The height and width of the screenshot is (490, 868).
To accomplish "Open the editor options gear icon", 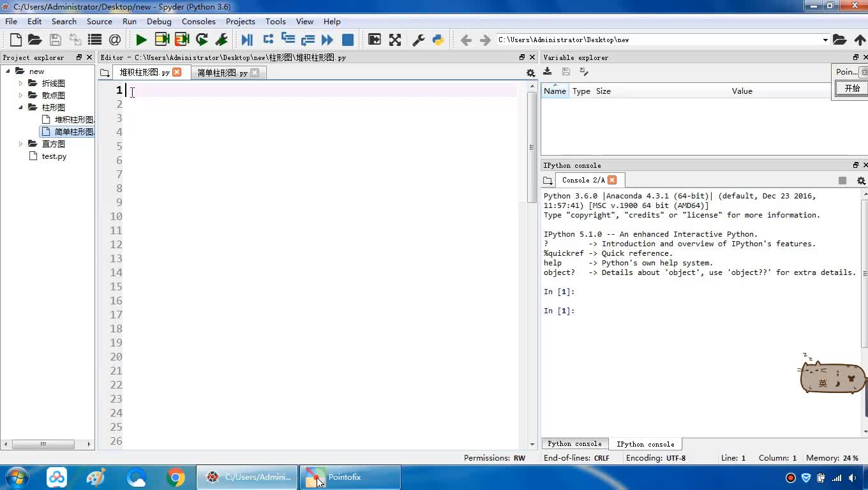I will click(x=530, y=73).
